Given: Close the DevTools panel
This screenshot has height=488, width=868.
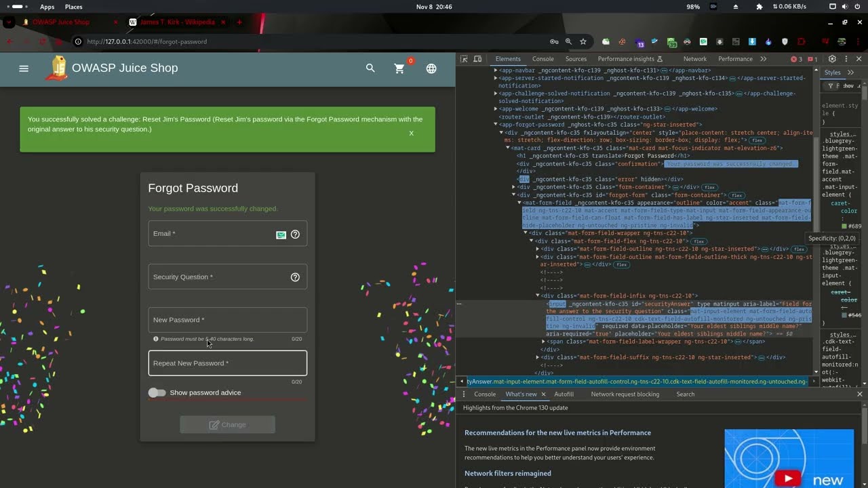Looking at the screenshot, I should point(859,59).
